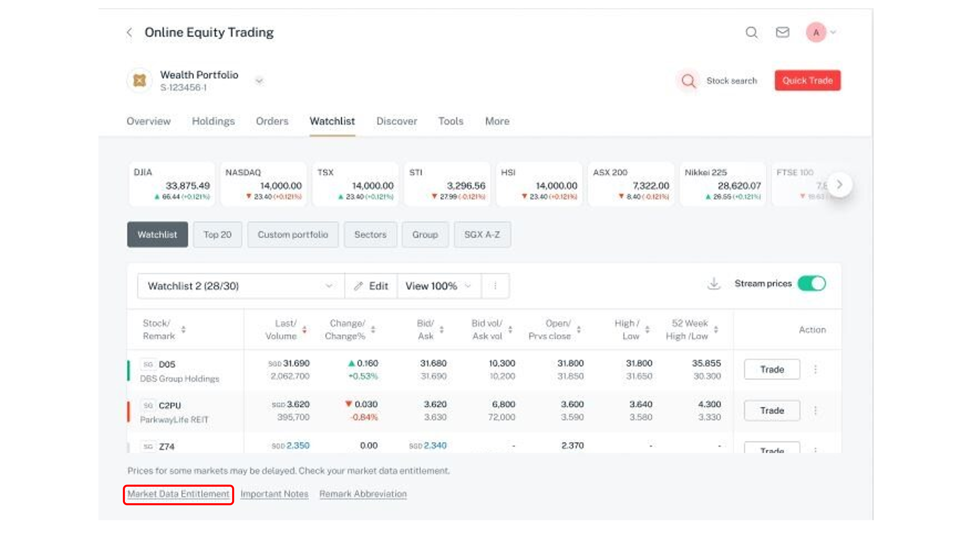The height and width of the screenshot is (560, 972).
Task: Open the More tab
Action: coord(497,121)
